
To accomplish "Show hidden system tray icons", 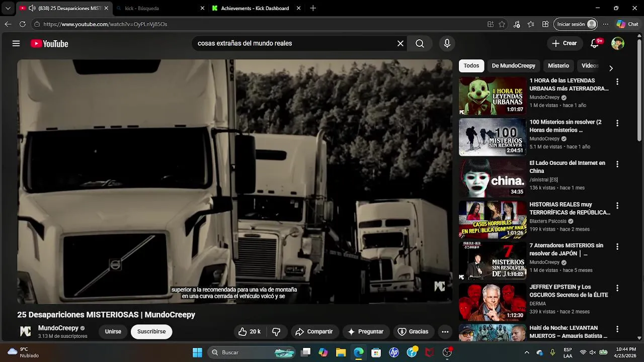I will tap(527, 352).
